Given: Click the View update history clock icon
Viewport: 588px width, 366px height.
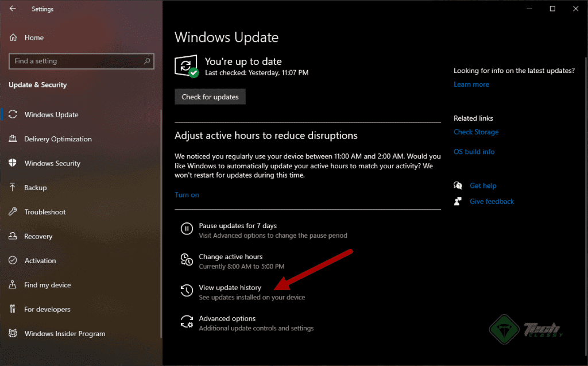Looking at the screenshot, I should (x=187, y=291).
